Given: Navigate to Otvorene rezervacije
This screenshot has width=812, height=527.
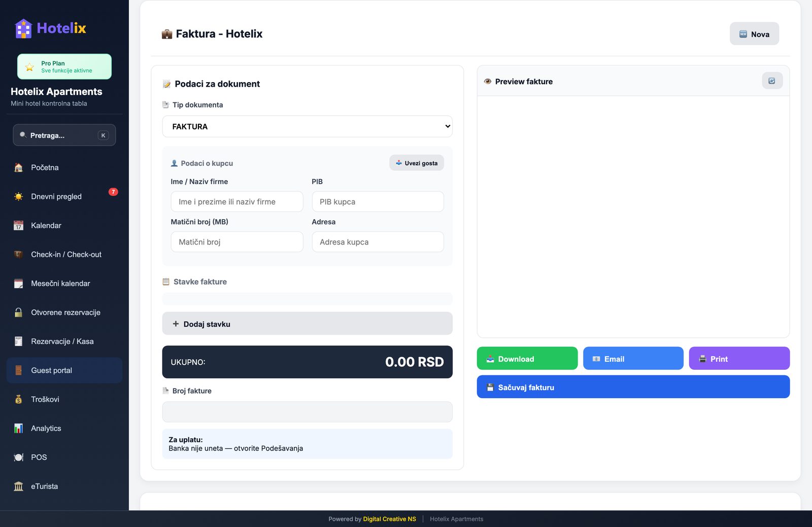Looking at the screenshot, I should tap(64, 312).
